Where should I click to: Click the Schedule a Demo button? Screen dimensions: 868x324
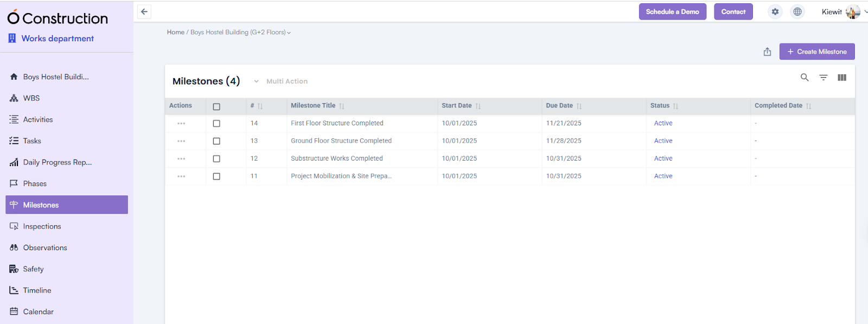[672, 12]
